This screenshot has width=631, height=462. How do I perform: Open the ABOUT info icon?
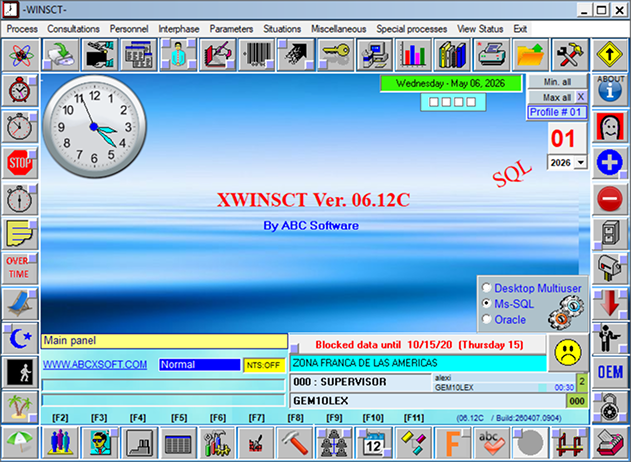610,89
